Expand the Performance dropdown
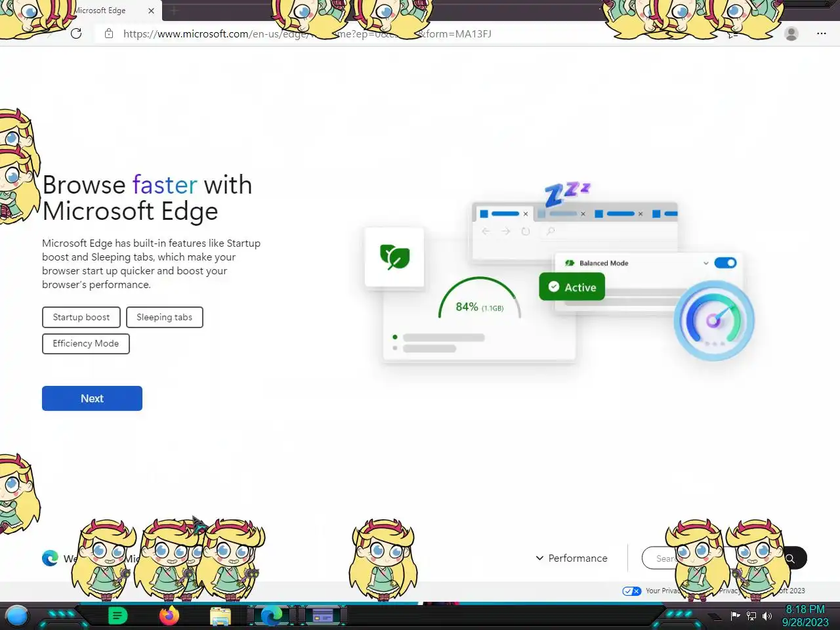Screen dimensions: 840x630 coord(572,558)
